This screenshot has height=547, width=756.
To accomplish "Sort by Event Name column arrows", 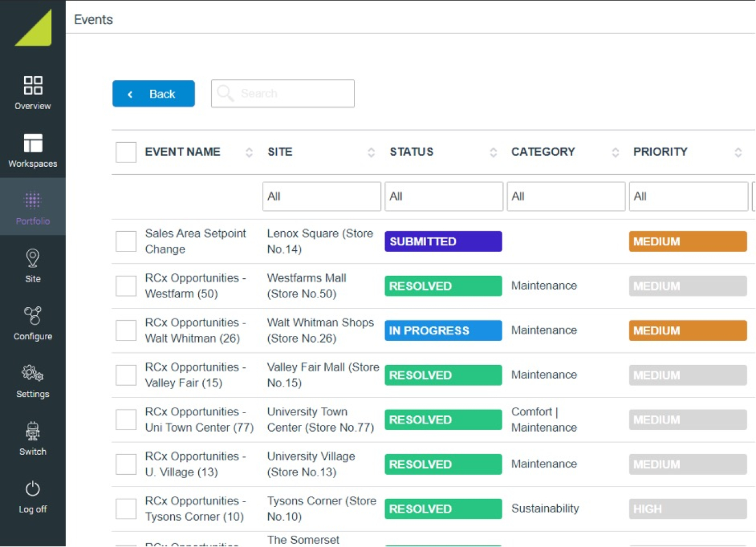I will coord(249,152).
